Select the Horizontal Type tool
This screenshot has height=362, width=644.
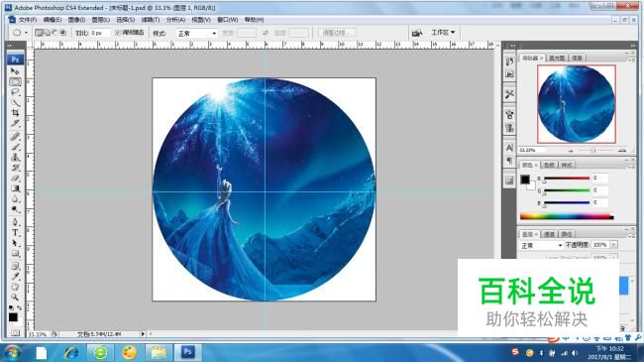(x=15, y=232)
